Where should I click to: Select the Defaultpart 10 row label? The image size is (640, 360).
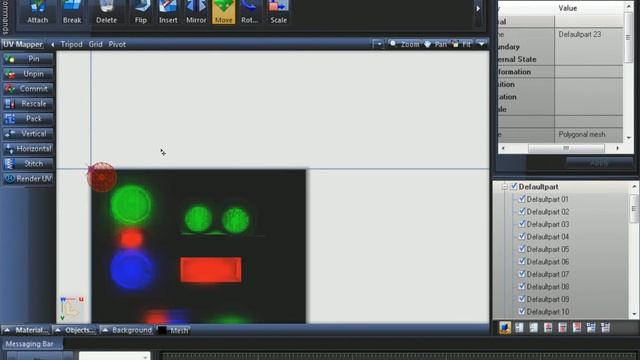pyautogui.click(x=548, y=312)
